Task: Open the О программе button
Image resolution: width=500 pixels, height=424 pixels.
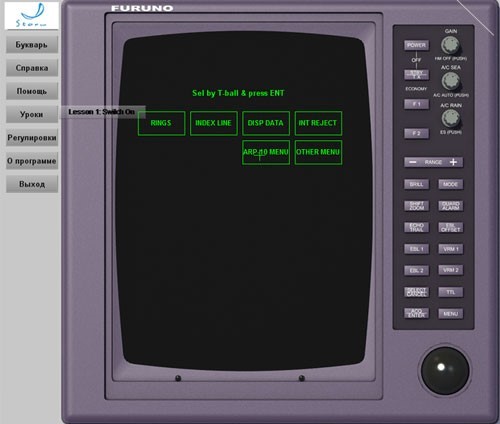Action: (32, 161)
